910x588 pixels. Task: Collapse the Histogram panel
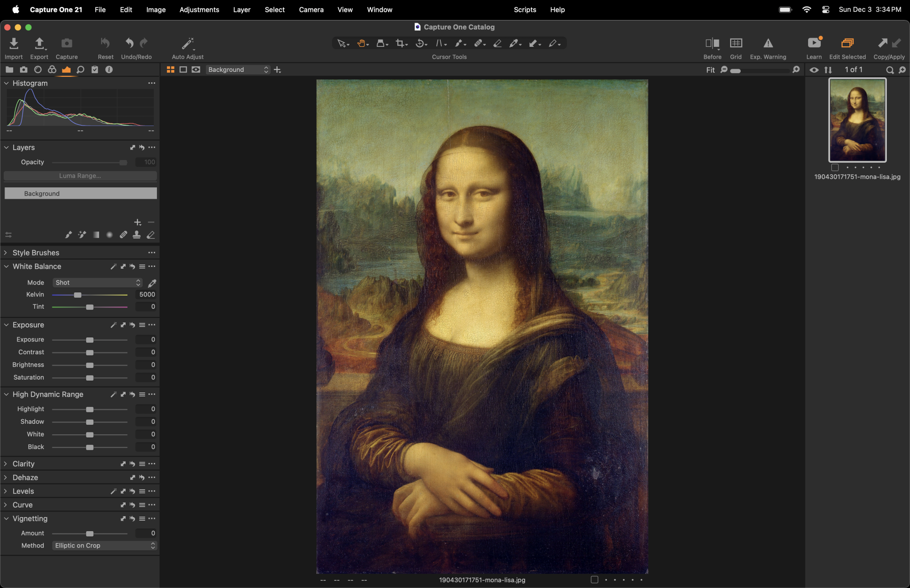[x=6, y=83]
